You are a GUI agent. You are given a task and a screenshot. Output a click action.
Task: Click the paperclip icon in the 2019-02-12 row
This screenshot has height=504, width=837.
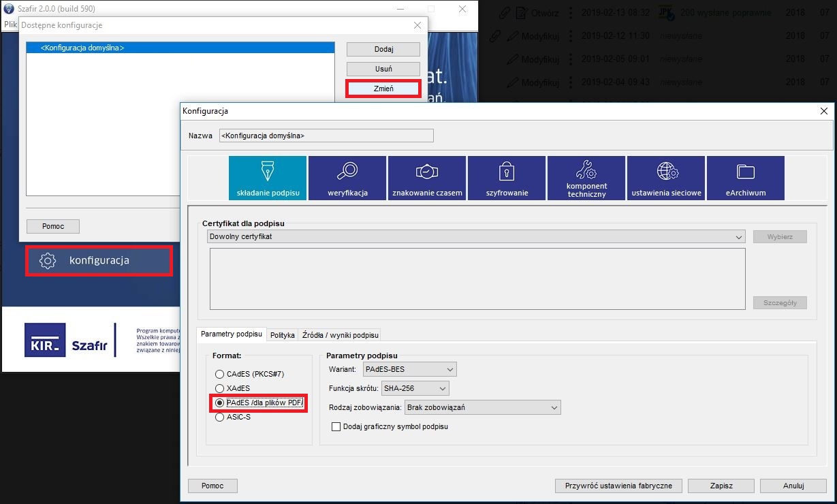click(495, 35)
